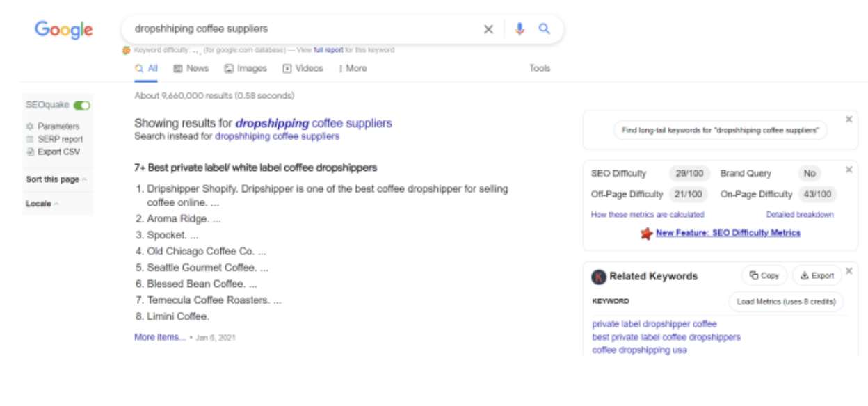Switch to the Images tab
The height and width of the screenshot is (406, 868).
click(246, 68)
